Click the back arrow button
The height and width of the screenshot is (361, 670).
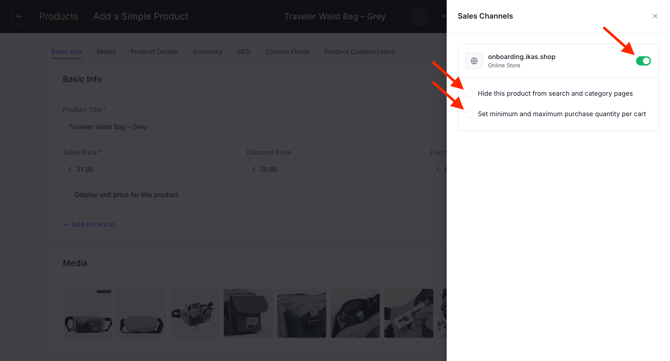point(20,16)
